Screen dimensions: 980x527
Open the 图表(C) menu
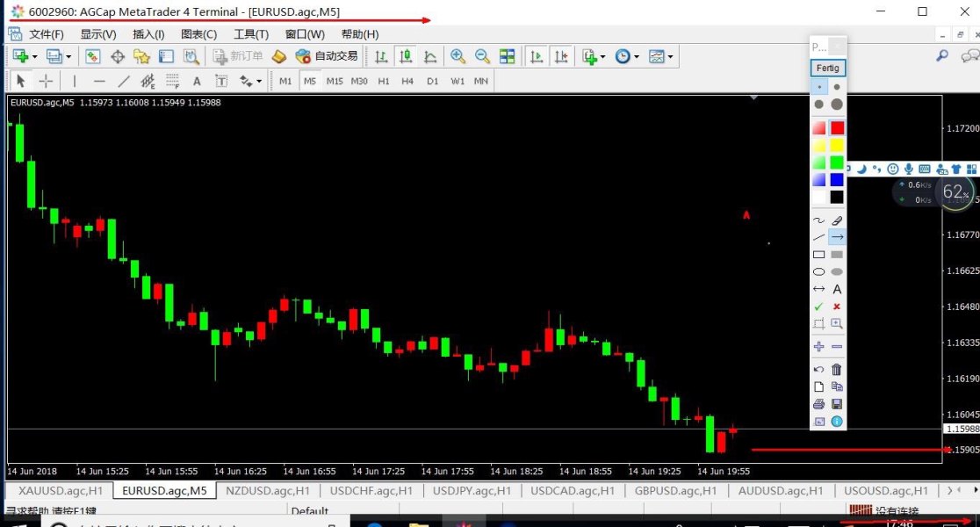[198, 34]
